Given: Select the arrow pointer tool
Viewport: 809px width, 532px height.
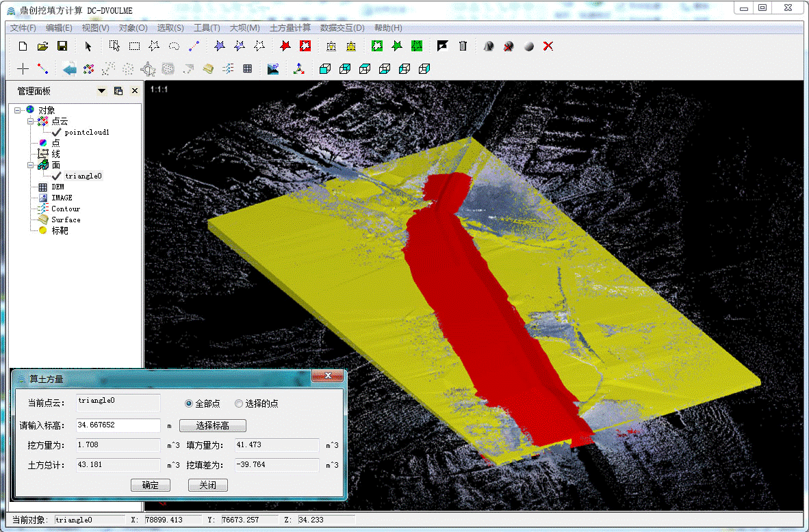Looking at the screenshot, I should pos(88,46).
